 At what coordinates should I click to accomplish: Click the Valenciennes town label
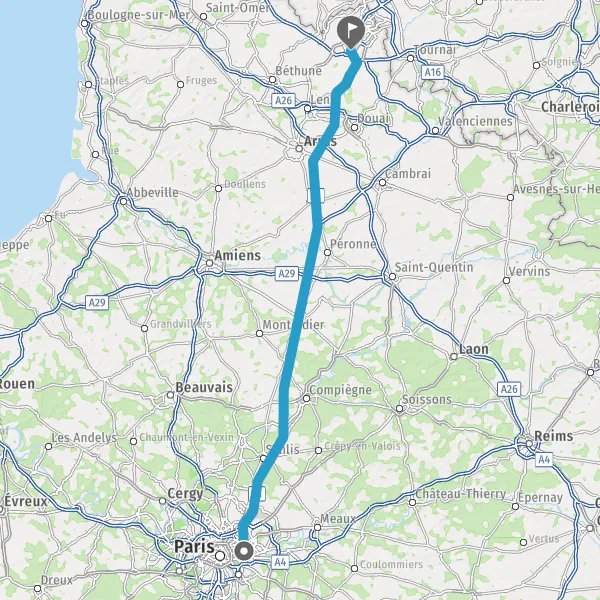(x=475, y=121)
